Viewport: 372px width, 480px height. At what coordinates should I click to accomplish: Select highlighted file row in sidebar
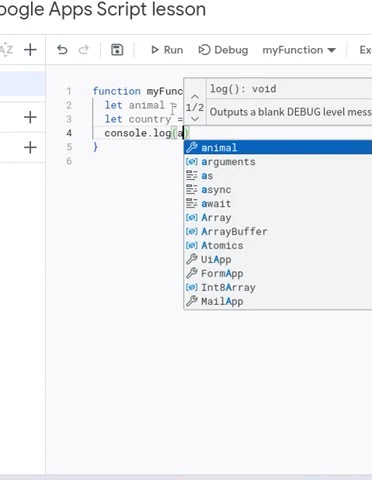22,83
